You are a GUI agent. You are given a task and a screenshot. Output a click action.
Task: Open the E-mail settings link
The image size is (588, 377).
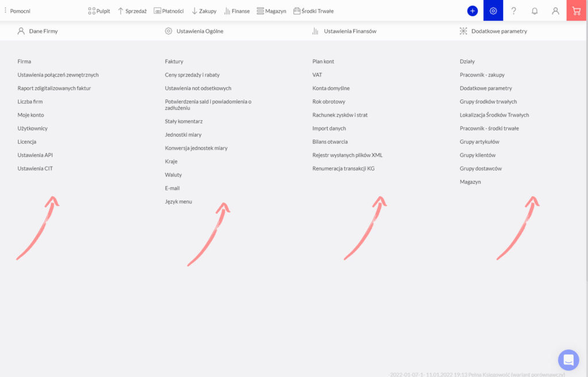click(172, 188)
